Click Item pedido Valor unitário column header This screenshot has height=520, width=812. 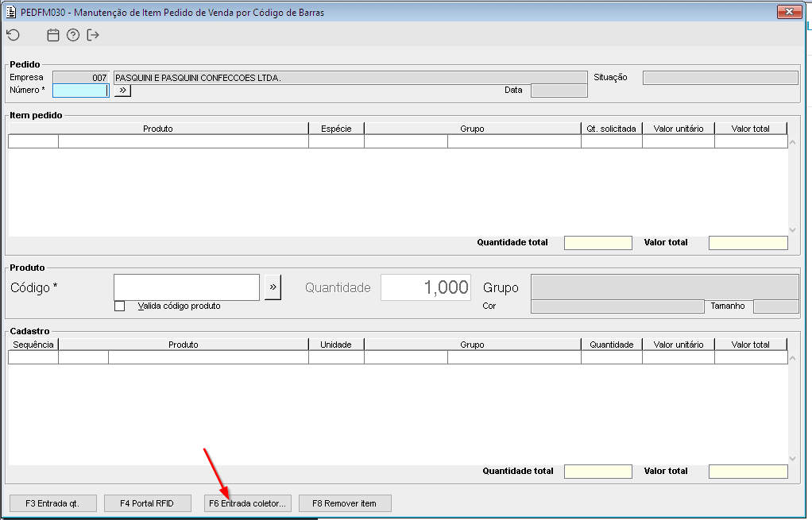[679, 129]
